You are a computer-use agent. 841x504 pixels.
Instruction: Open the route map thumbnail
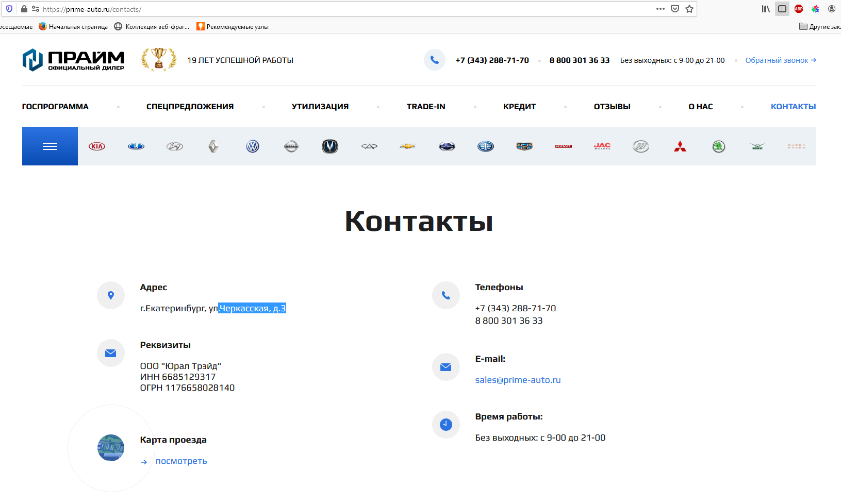click(x=111, y=448)
